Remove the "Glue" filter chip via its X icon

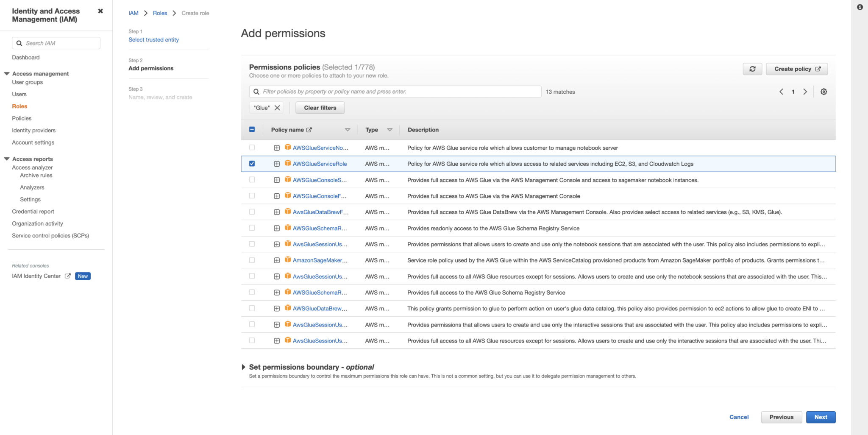coord(278,107)
